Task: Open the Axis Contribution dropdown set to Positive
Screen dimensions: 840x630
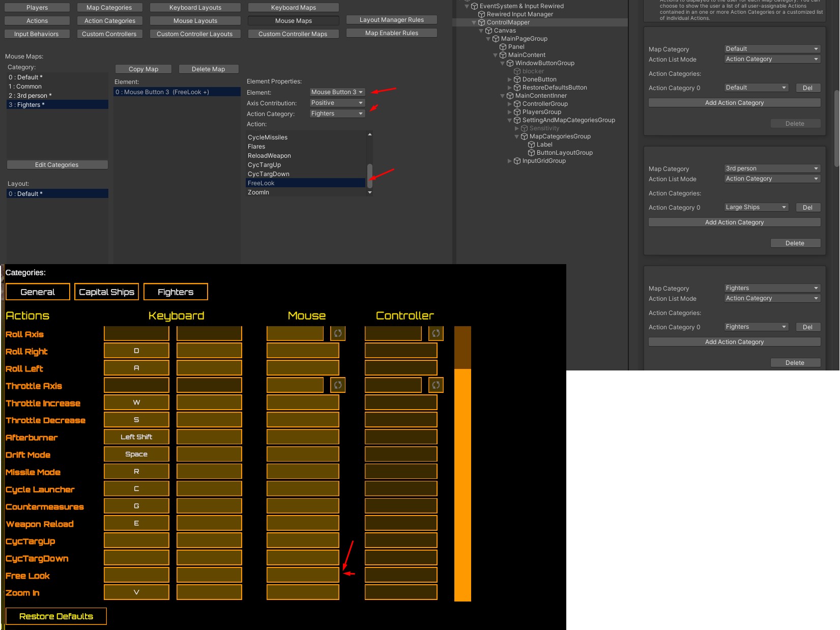Action: (x=337, y=103)
